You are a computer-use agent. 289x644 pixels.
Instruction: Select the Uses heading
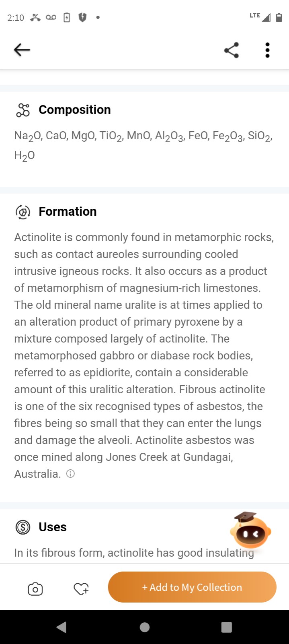click(x=53, y=527)
